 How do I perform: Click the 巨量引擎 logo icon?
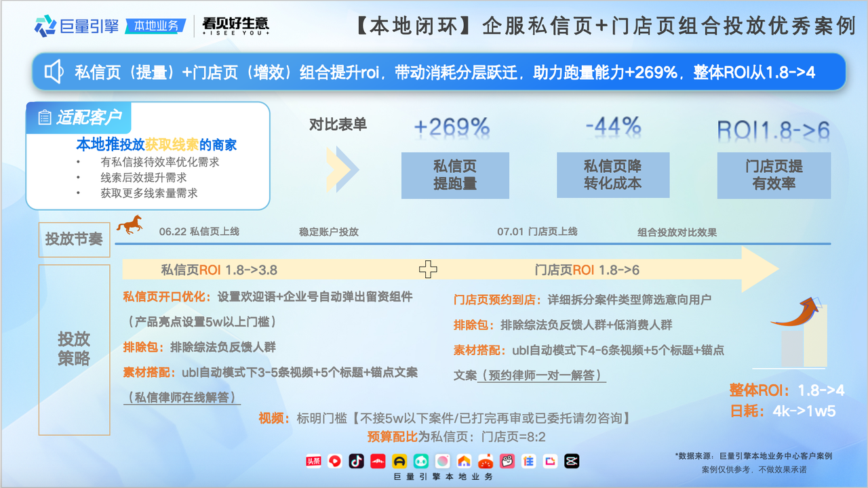tap(45, 26)
